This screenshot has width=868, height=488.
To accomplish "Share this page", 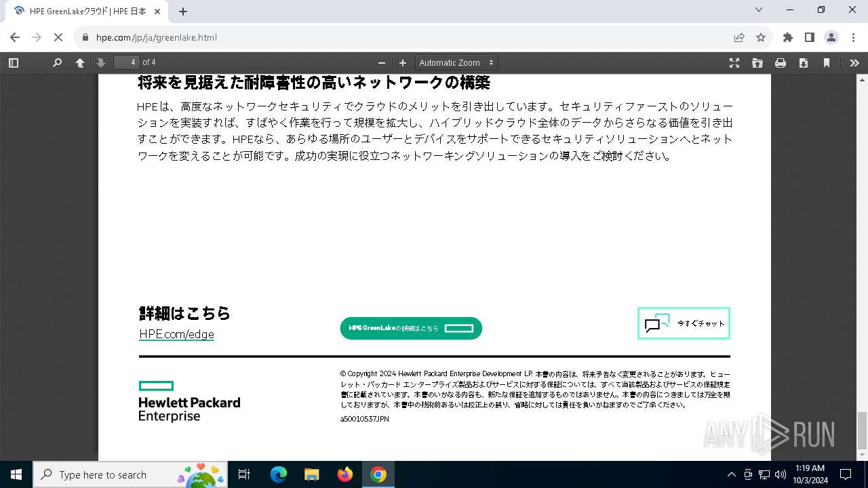I will point(739,37).
